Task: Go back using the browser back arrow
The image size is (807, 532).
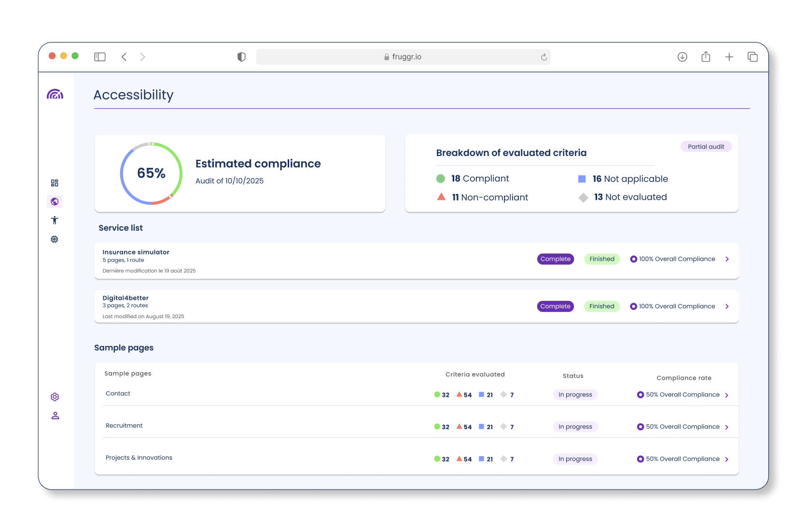Action: pyautogui.click(x=124, y=57)
